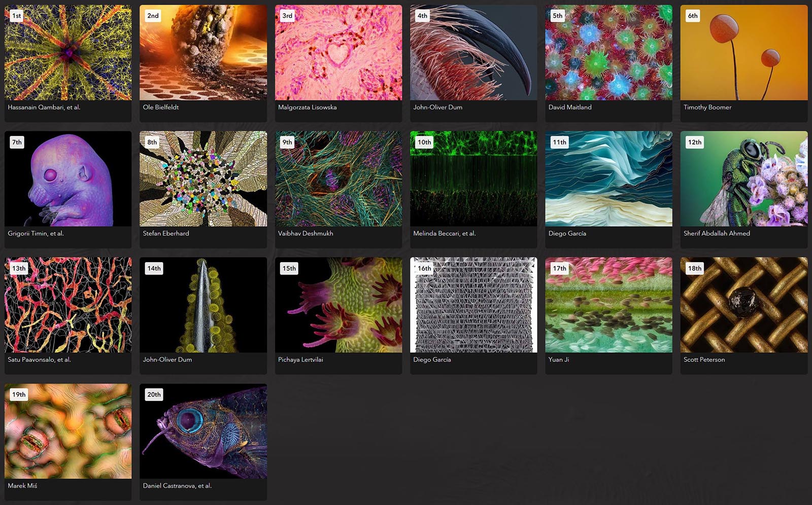This screenshot has width=812, height=505.
Task: Open the 6th place image by Timothy Boomer
Action: pyautogui.click(x=744, y=53)
